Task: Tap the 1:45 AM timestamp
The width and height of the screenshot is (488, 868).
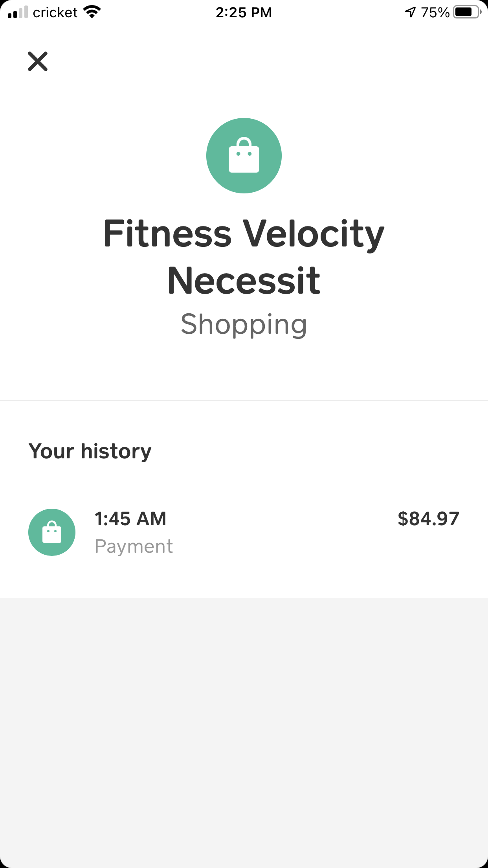Action: tap(130, 519)
